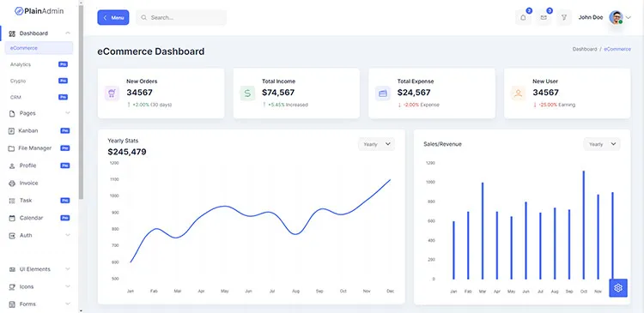The image size is (644, 313).
Task: Expand the Icons submenu chevron
Action: click(x=68, y=286)
